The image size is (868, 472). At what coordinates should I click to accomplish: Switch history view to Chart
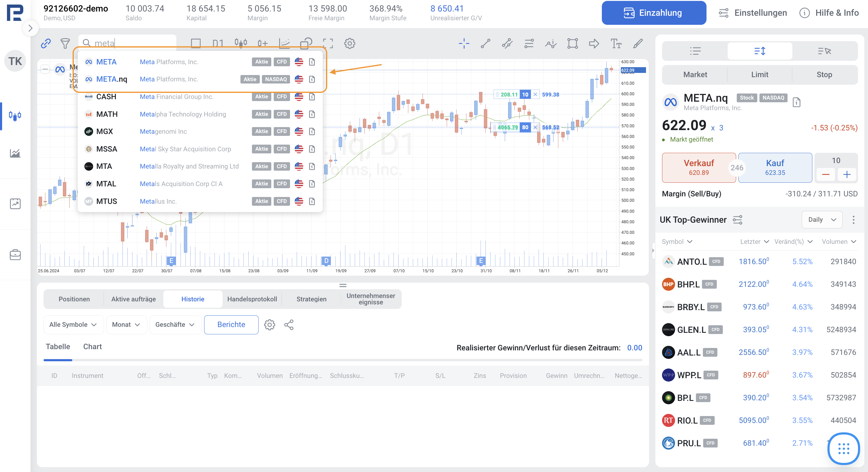pos(92,346)
